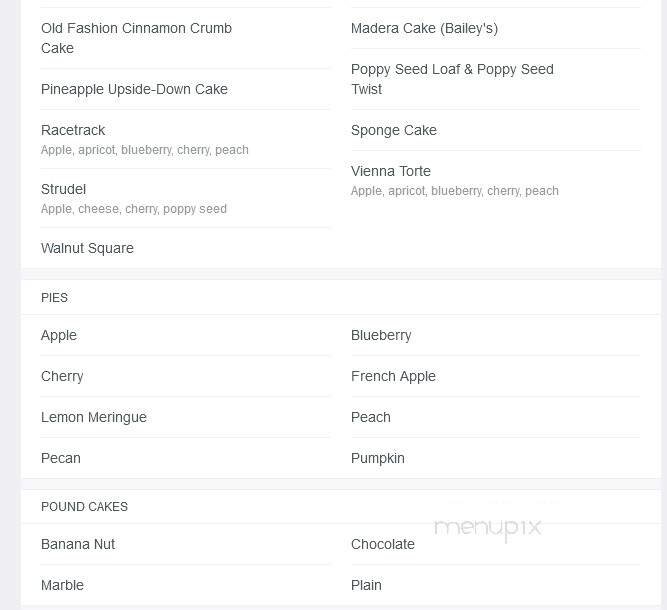667x610 pixels.
Task: Click Pineapple Upside-Down Cake entry
Action: [x=134, y=89]
